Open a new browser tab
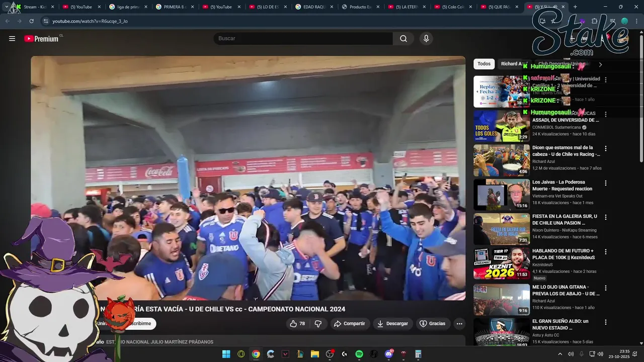The height and width of the screenshot is (362, 644). click(575, 7)
